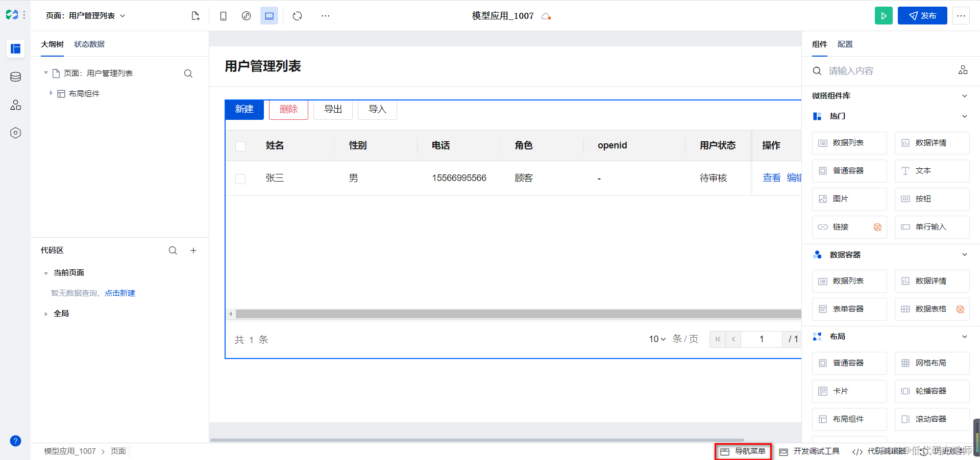The width and height of the screenshot is (980, 460).
Task: Open the 导航菜单 panel in the bottom bar
Action: click(743, 451)
